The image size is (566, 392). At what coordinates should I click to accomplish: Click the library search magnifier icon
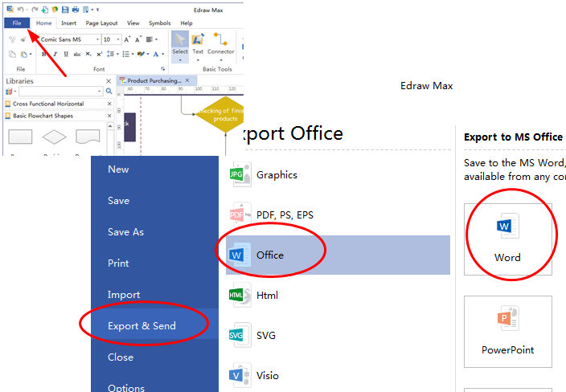tap(109, 92)
